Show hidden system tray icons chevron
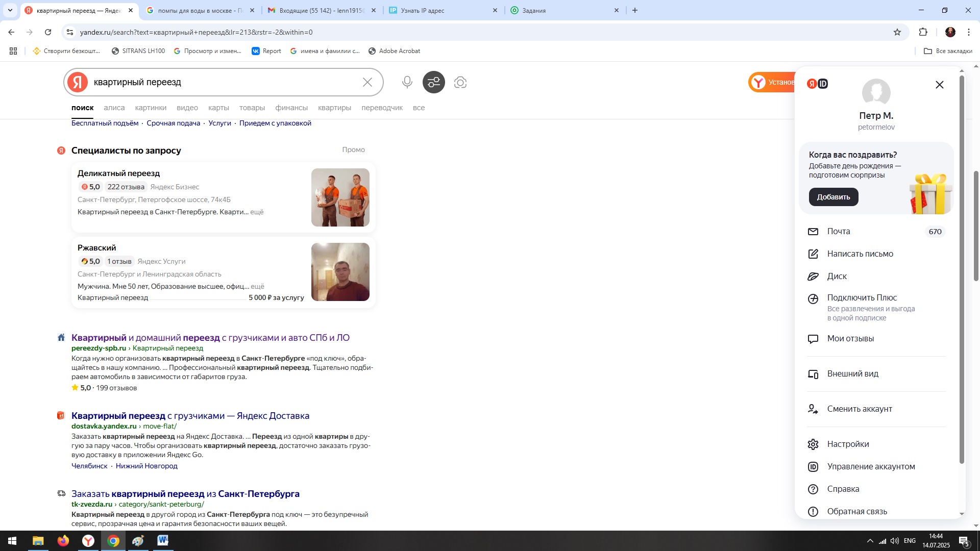The width and height of the screenshot is (980, 551). click(x=870, y=541)
